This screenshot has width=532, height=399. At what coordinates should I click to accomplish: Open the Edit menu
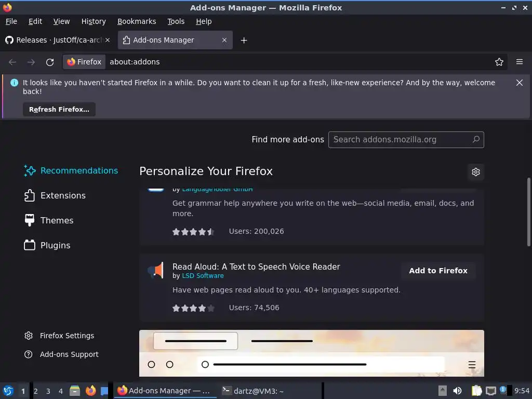[35, 21]
